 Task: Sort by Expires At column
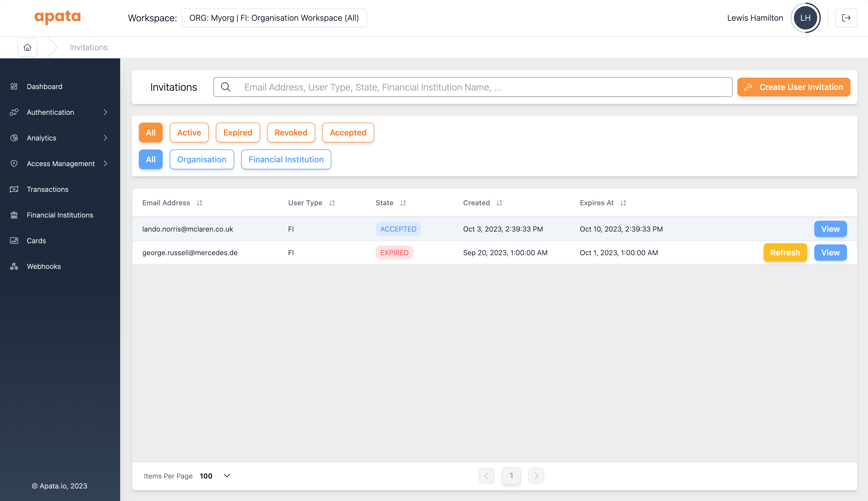(x=623, y=203)
